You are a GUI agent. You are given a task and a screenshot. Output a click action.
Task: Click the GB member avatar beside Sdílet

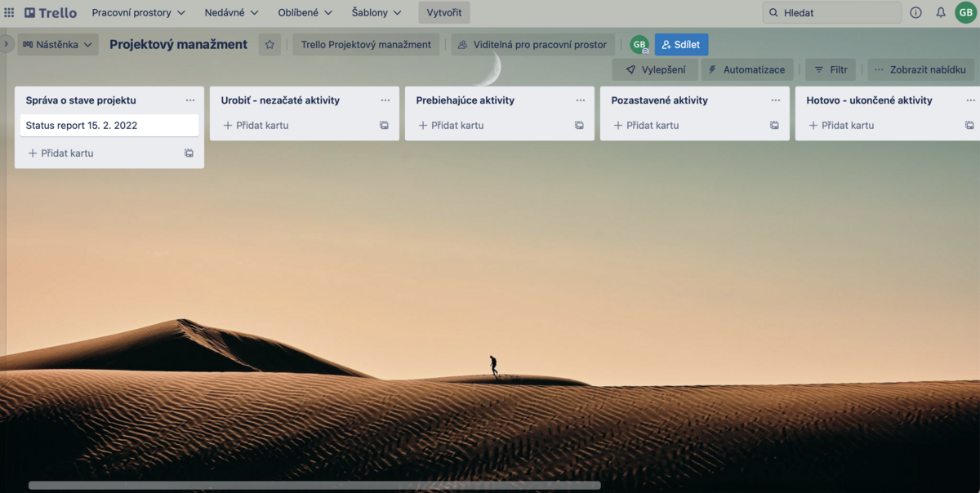pos(639,44)
